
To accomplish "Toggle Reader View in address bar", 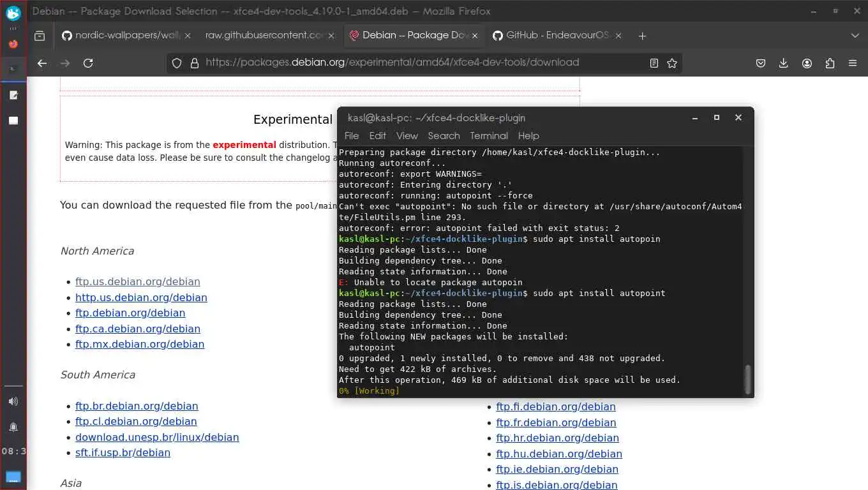I will click(x=654, y=63).
